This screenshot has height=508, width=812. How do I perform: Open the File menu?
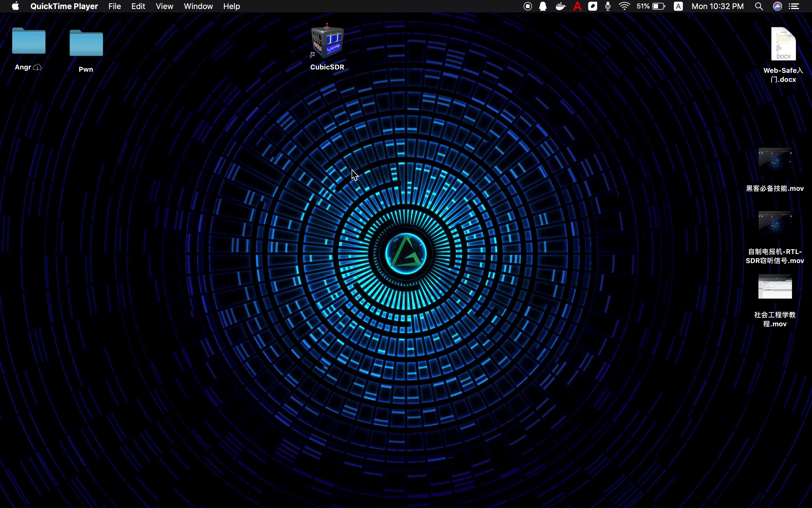(x=114, y=6)
